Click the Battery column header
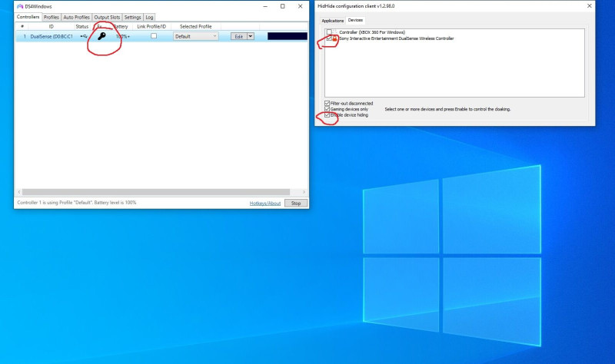Viewport: 615px width, 364px height. pyautogui.click(x=121, y=26)
